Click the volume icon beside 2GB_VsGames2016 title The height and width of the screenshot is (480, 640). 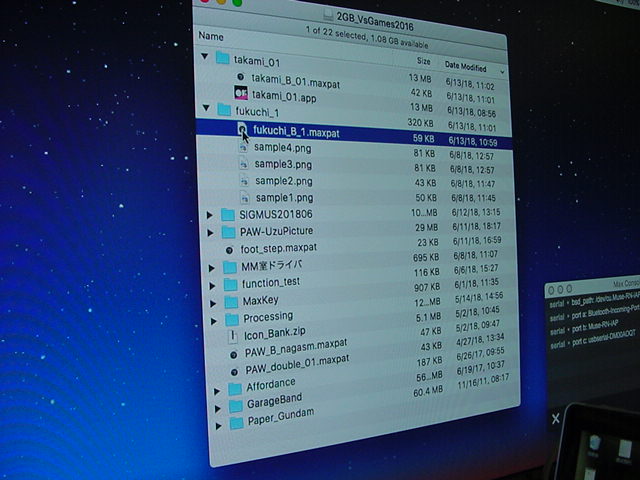click(328, 16)
